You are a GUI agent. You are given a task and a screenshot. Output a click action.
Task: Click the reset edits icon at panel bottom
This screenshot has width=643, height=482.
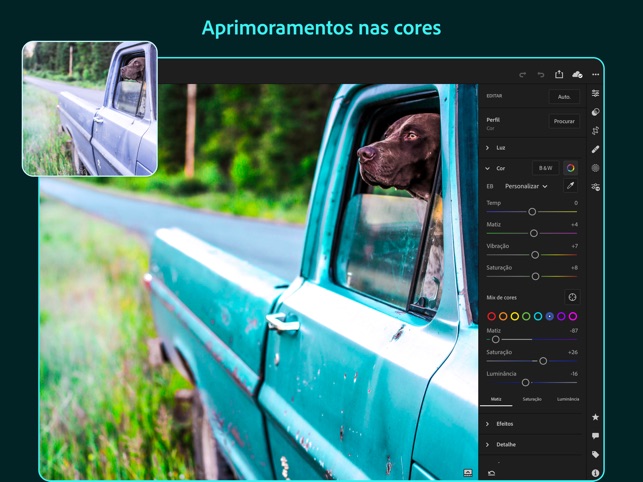coord(491,473)
